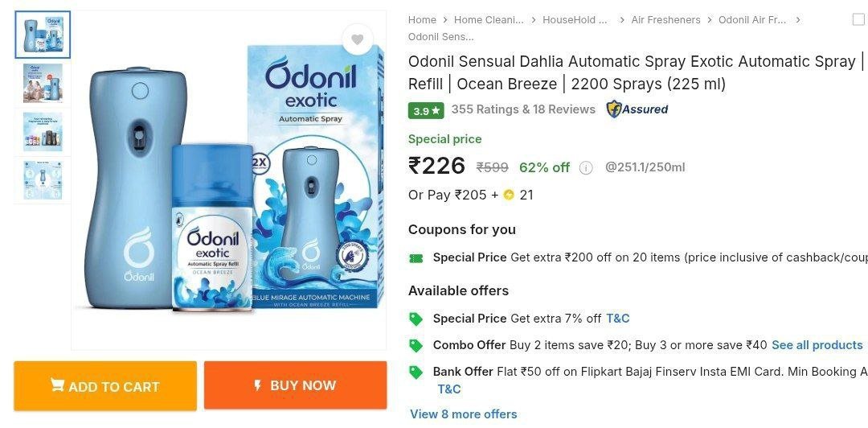
Task: Click the green coupon ticket icon
Action: (x=416, y=257)
